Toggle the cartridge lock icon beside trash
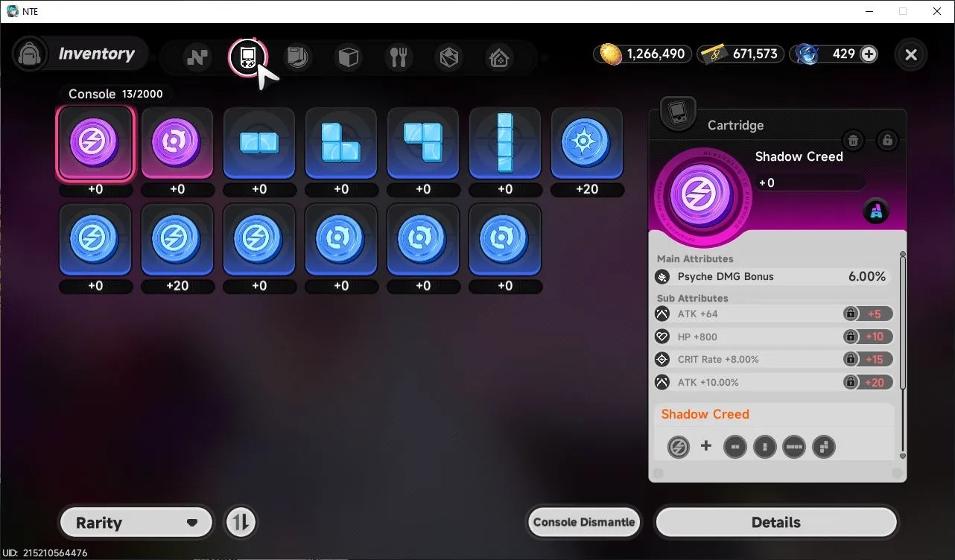Screen dimensions: 955x560 [886, 140]
